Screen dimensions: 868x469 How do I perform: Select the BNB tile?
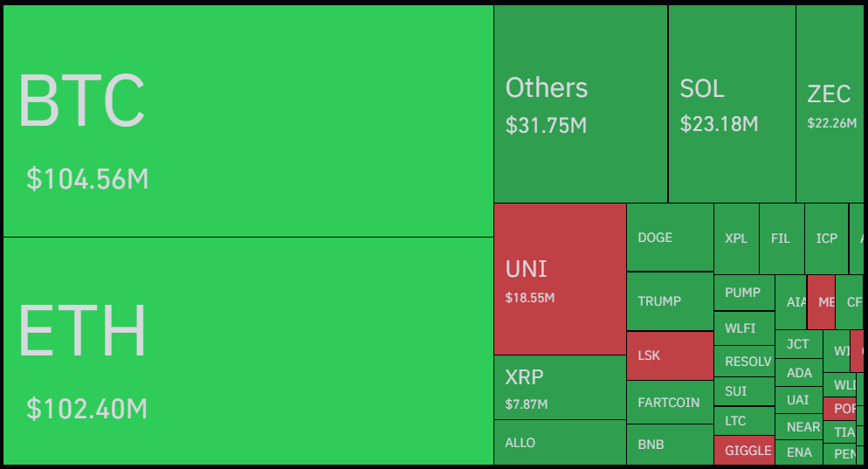point(670,445)
